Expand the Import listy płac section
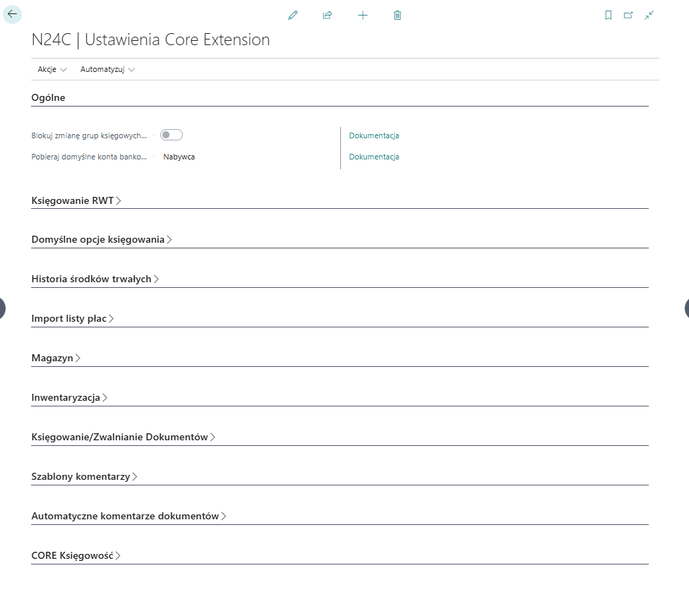Viewport: 689px width, 616px height. click(x=73, y=319)
